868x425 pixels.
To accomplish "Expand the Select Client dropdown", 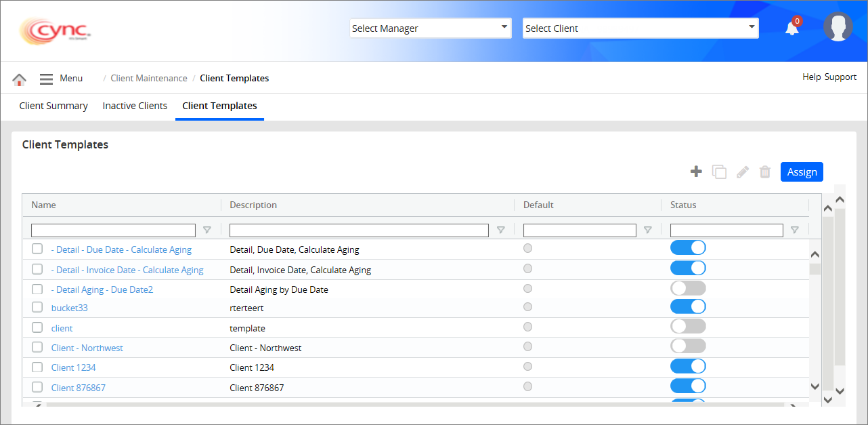I will pos(640,28).
